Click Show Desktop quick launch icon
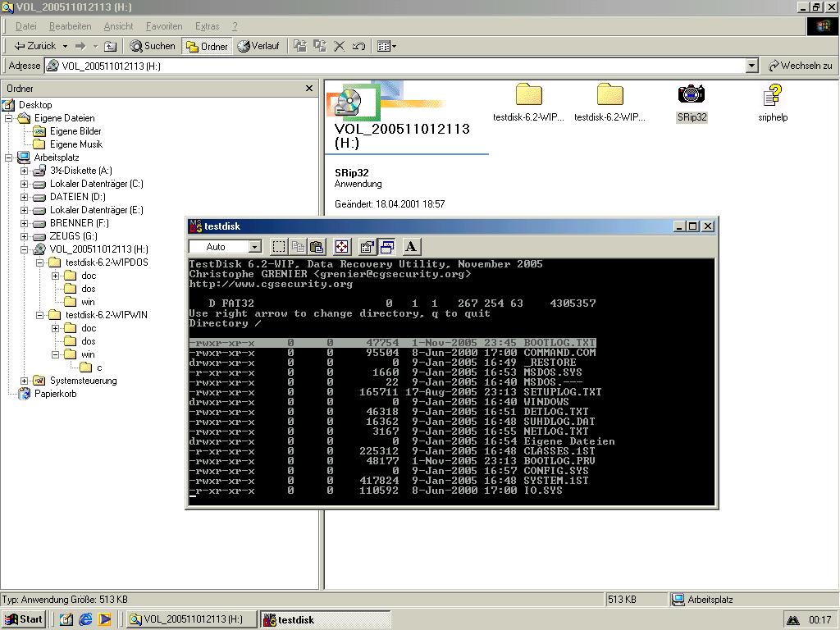This screenshot has width=840, height=630. [x=66, y=619]
